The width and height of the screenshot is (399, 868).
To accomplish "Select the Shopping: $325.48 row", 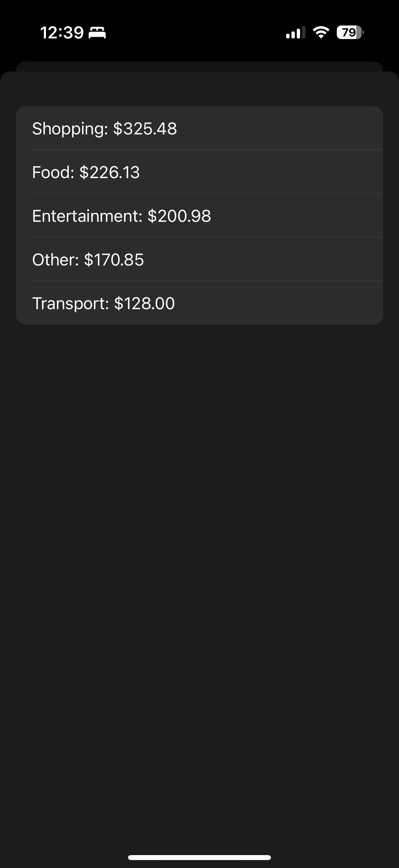I will coord(199,128).
